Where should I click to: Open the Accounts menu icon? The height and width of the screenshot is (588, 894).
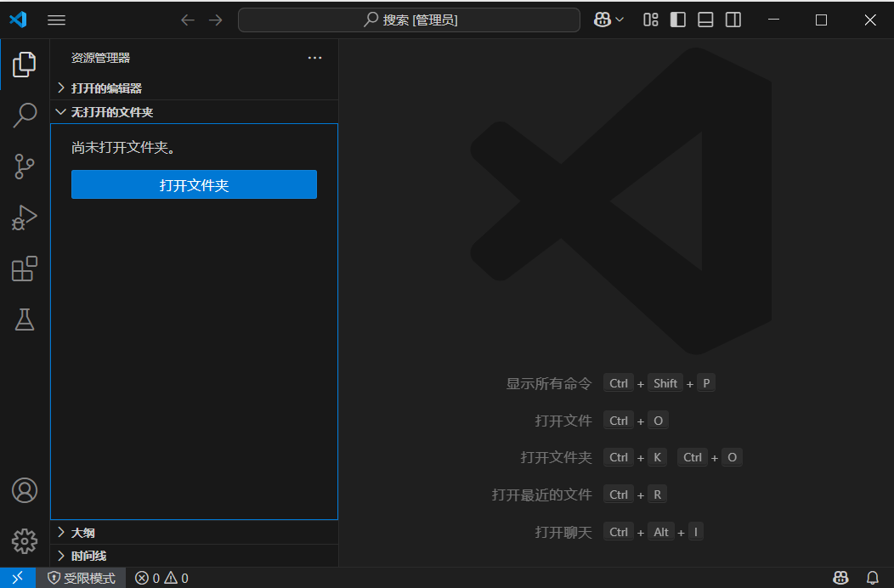point(25,490)
